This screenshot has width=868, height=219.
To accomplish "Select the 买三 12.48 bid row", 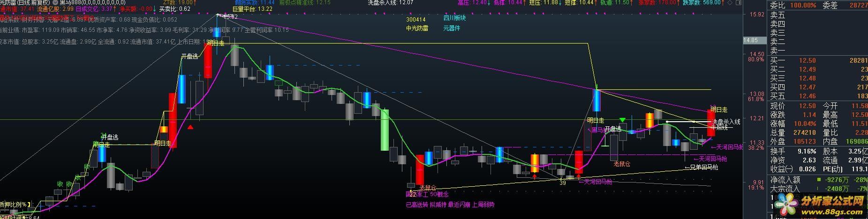I will [818, 78].
